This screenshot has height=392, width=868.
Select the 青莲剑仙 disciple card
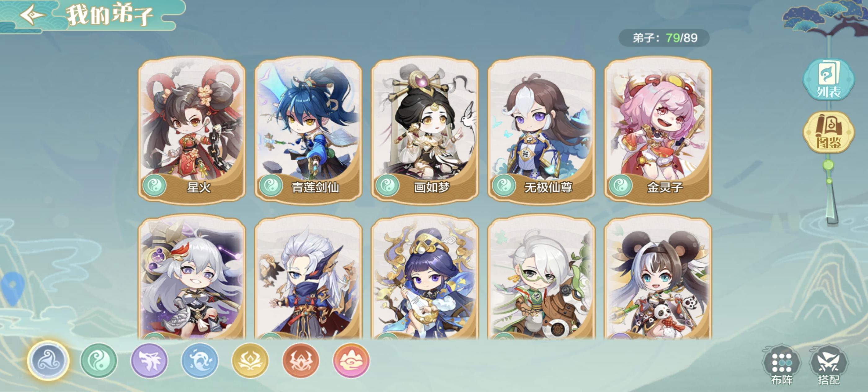(308, 130)
